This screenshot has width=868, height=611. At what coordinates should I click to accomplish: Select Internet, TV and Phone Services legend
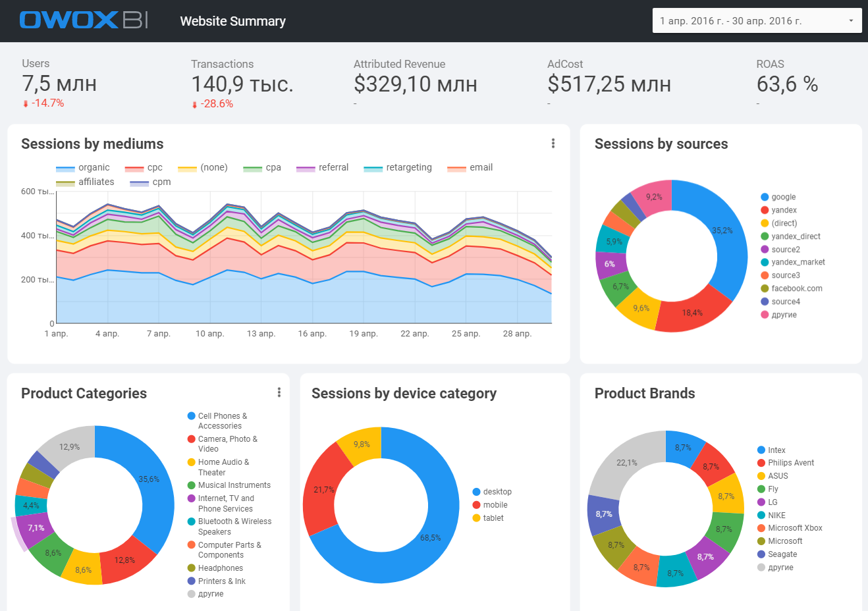pos(221,504)
